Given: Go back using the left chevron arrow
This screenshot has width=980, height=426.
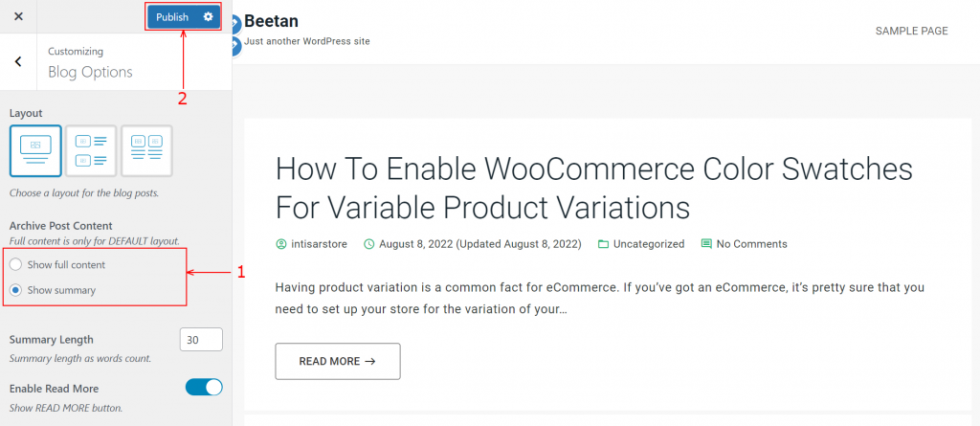Looking at the screenshot, I should click(18, 61).
